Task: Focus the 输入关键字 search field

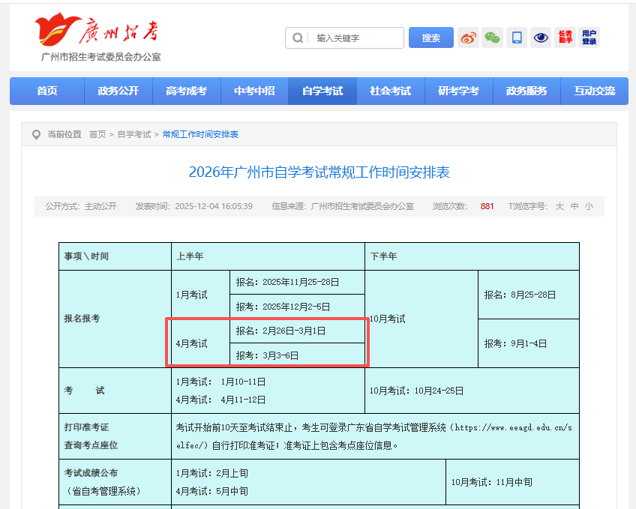Action: click(357, 38)
